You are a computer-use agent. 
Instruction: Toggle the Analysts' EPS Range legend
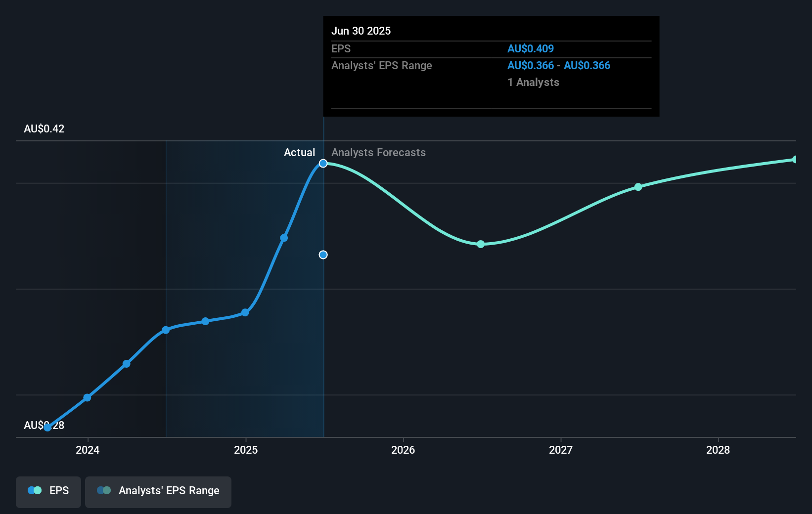pyautogui.click(x=158, y=492)
